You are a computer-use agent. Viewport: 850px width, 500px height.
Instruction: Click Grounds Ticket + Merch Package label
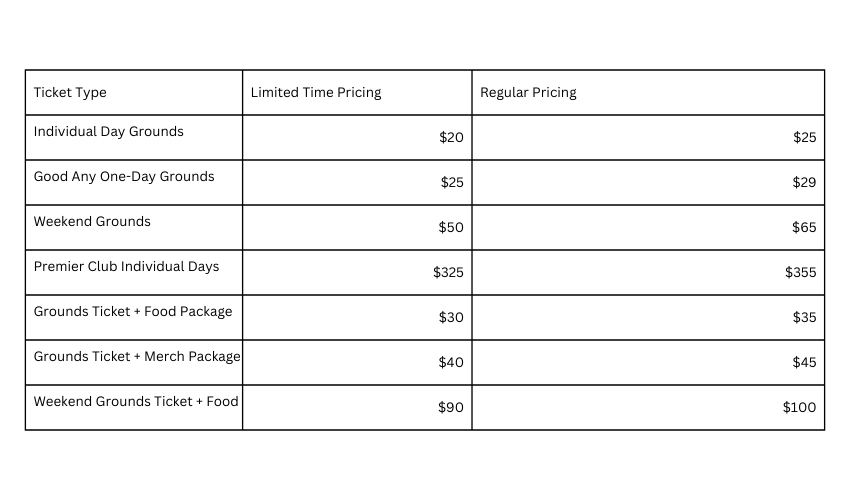point(137,356)
